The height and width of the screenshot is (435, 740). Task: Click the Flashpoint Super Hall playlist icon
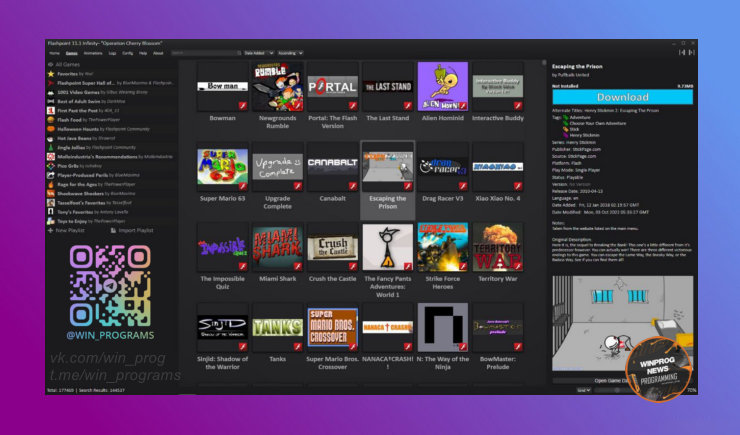click(x=51, y=83)
